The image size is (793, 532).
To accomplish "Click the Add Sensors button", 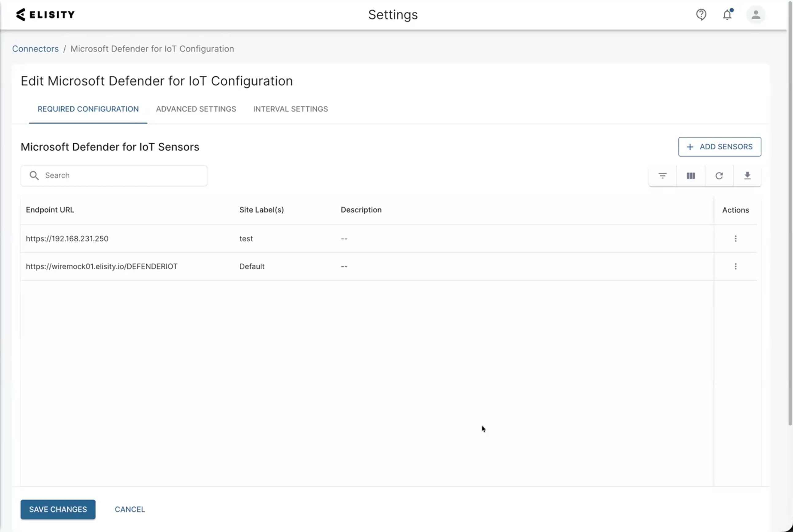I will tap(719, 147).
